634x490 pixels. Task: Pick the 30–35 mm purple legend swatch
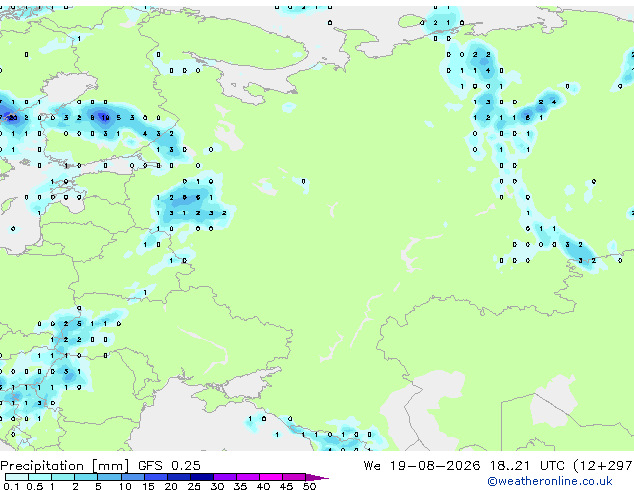coord(225,477)
